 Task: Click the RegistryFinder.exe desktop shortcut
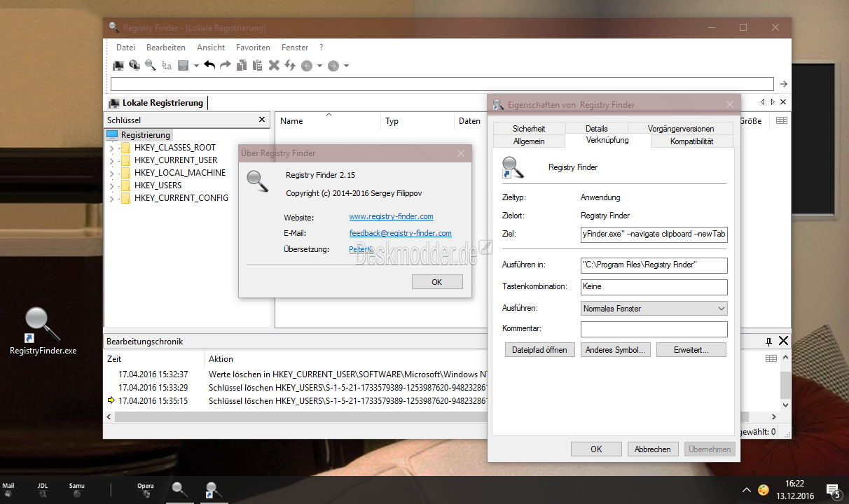click(43, 332)
